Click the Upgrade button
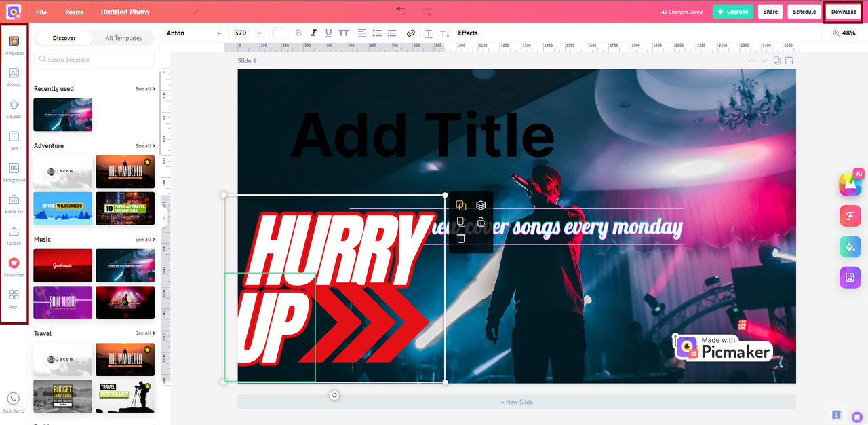This screenshot has height=425, width=868. (x=733, y=12)
